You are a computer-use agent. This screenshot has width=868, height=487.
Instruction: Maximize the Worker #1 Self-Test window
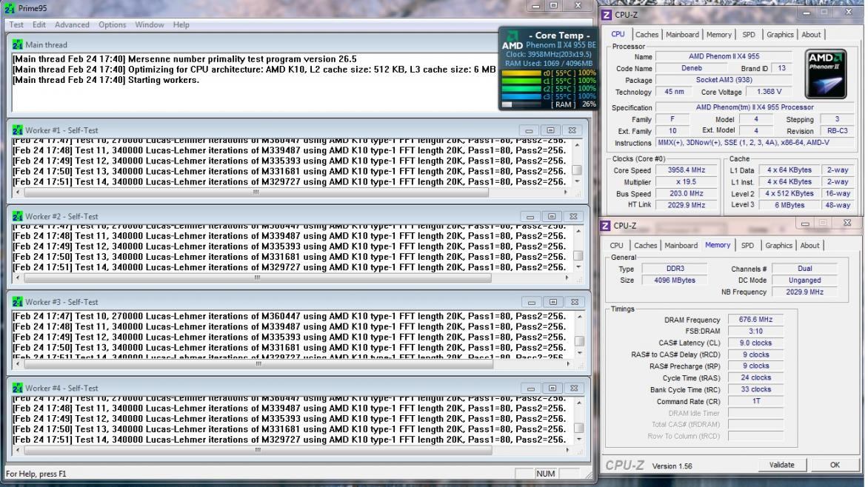[x=550, y=130]
